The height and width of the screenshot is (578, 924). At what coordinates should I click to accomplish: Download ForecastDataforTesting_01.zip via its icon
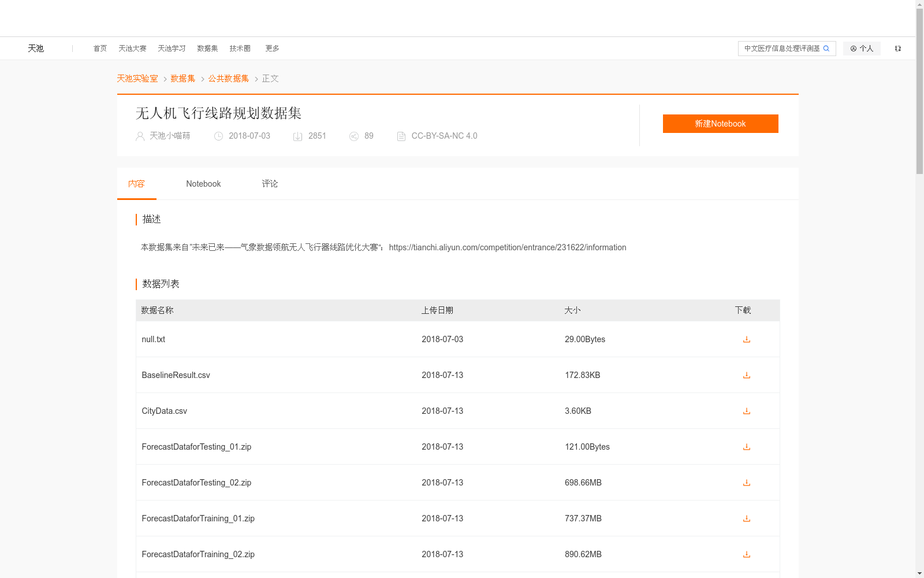point(746,447)
